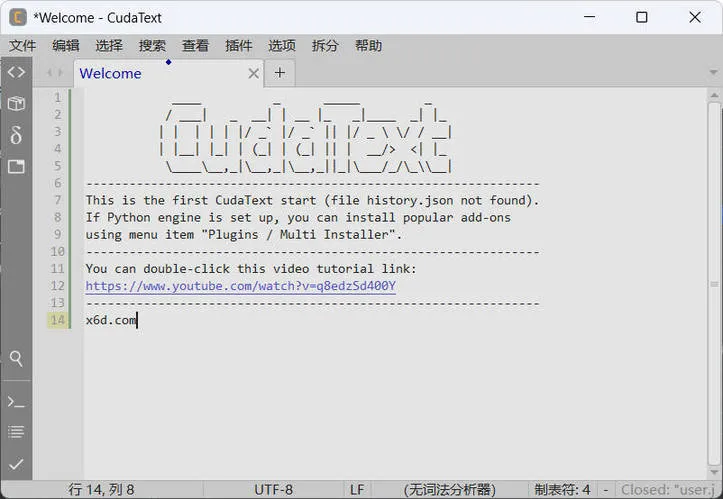Open the Snippets panel delta icon
The image size is (723, 499).
[x=16, y=135]
